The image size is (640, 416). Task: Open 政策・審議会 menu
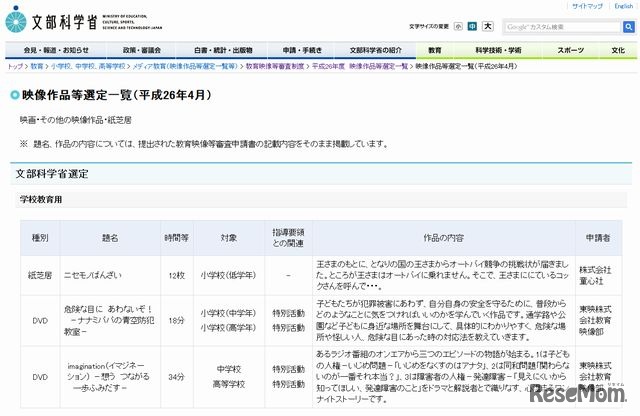(142, 50)
